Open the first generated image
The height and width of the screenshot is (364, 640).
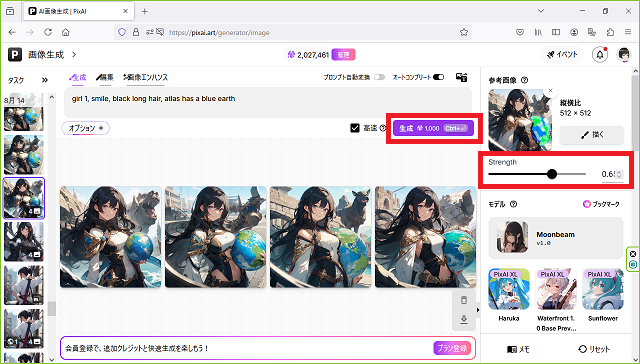tap(111, 237)
